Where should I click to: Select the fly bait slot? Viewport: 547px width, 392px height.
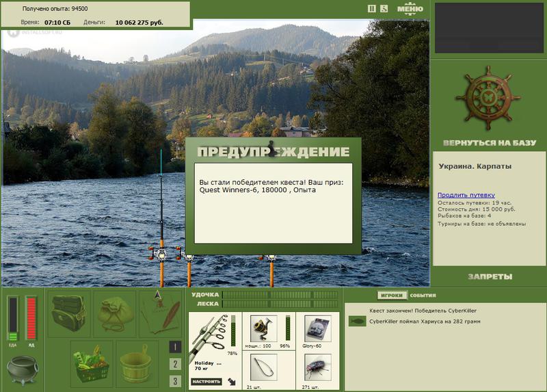[317, 367]
